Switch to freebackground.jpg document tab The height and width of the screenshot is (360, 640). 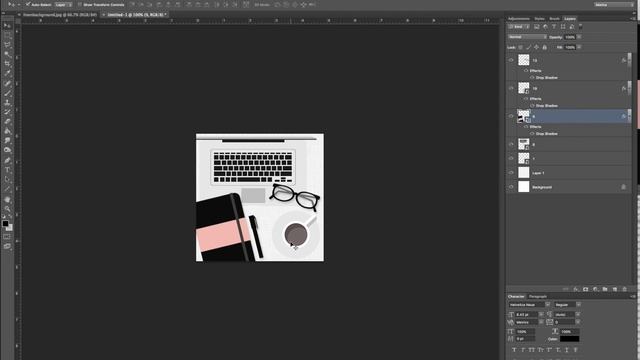tap(60, 15)
